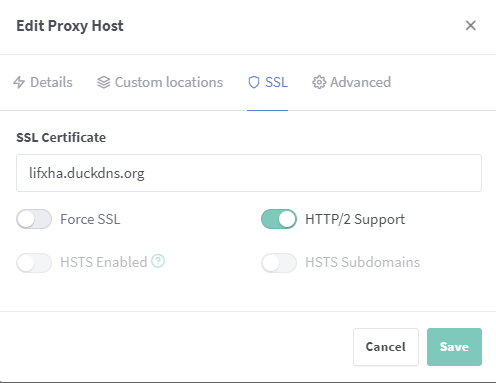Click the SSL Certificate heading
This screenshot has width=496, height=383.
(61, 137)
